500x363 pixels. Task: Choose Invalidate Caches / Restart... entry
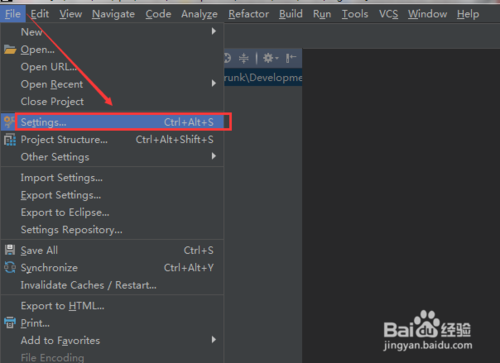click(112, 285)
